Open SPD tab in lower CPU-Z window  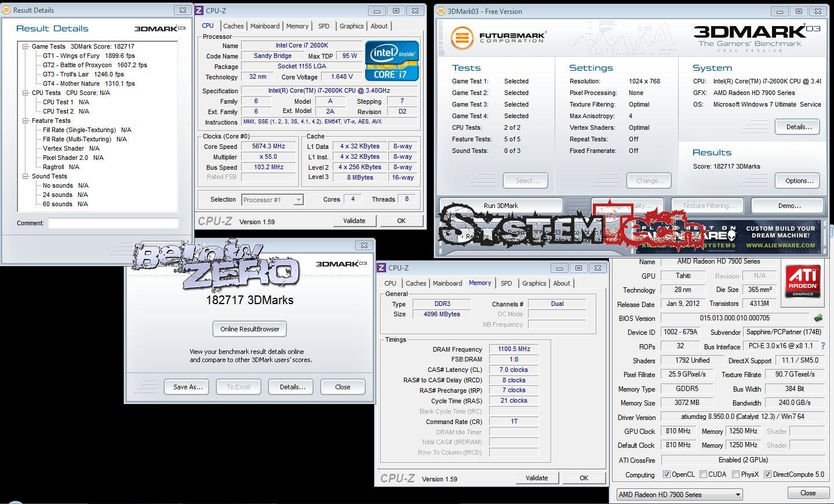[507, 283]
